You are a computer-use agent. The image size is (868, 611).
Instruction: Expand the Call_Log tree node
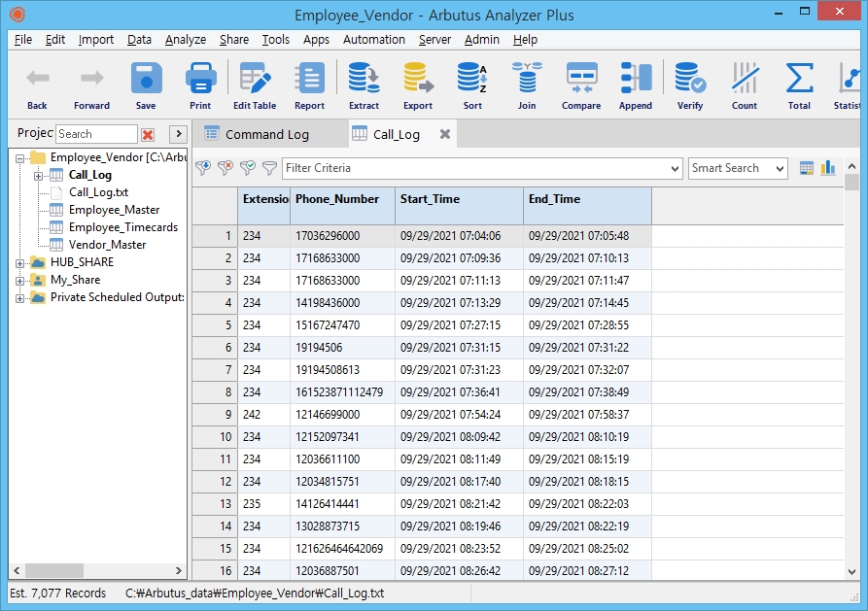tap(38, 176)
